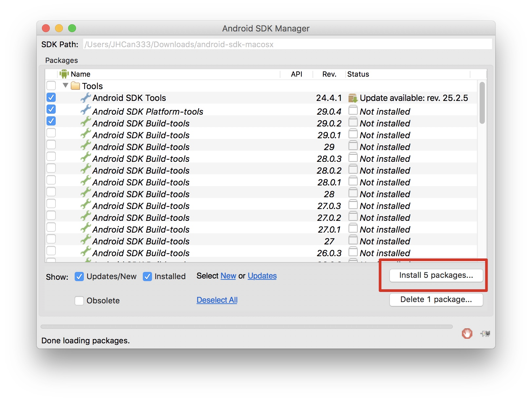
Task: Click the 'Update available: rev. 25.2.5' status
Action: tap(414, 98)
